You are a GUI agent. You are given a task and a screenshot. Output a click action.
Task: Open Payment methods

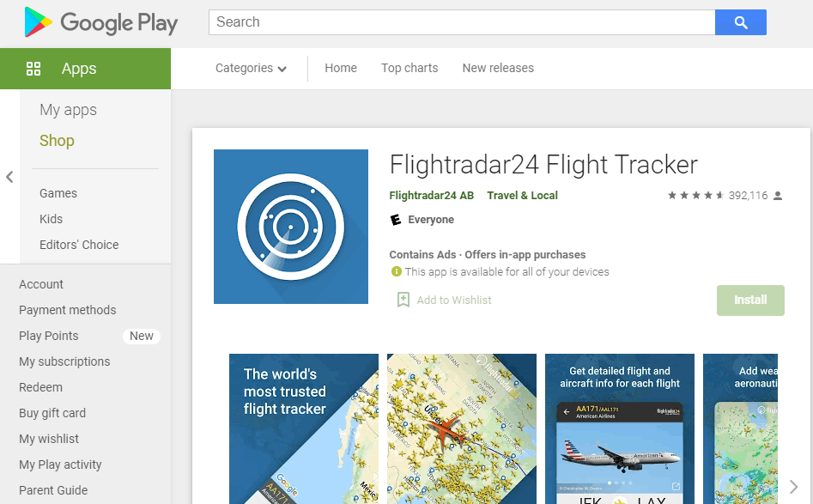68,310
